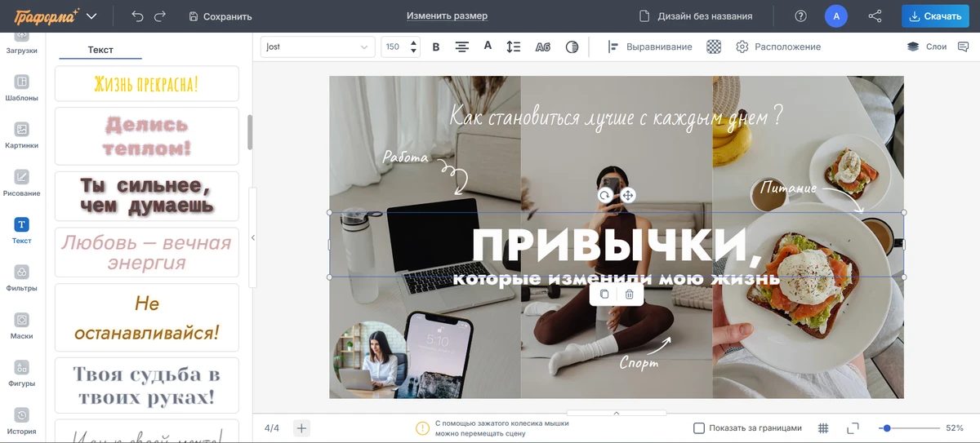Toggle bold text formatting

click(435, 47)
